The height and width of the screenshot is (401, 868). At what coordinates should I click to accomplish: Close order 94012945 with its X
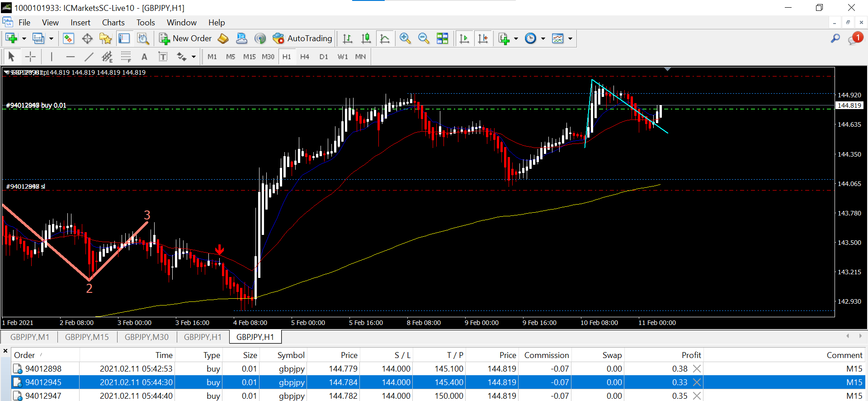[697, 382]
